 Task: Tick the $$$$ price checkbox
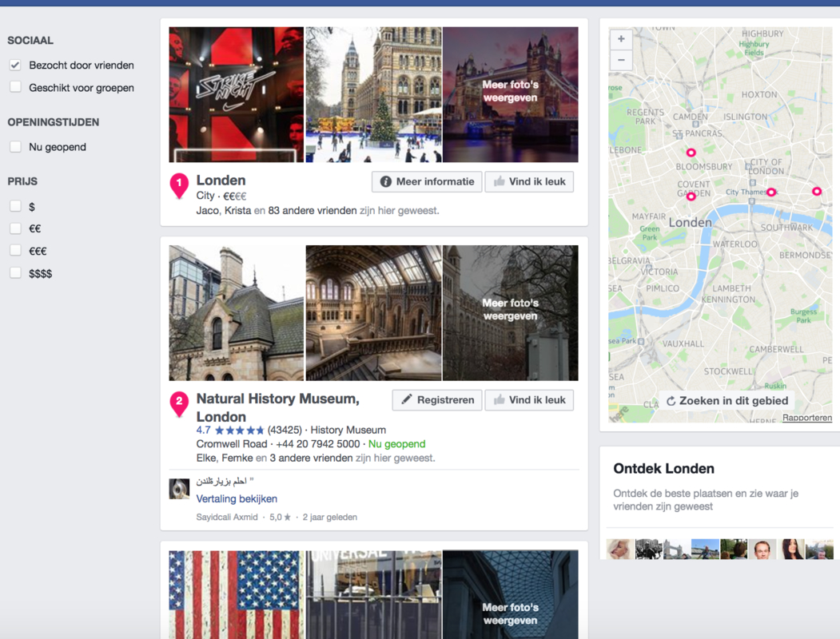[15, 273]
